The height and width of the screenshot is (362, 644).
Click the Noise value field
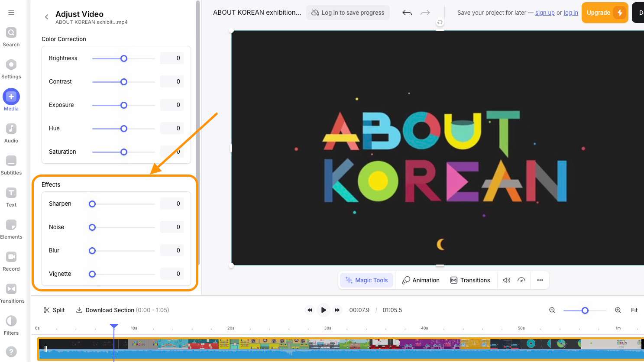point(172,227)
